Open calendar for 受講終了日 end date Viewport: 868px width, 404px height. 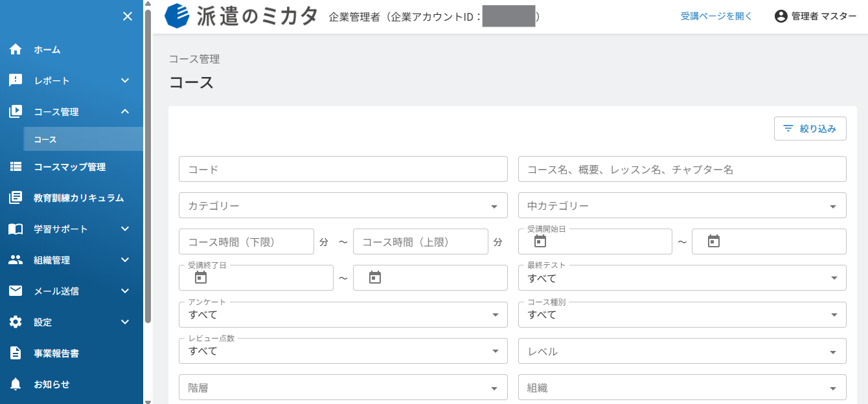(x=375, y=278)
